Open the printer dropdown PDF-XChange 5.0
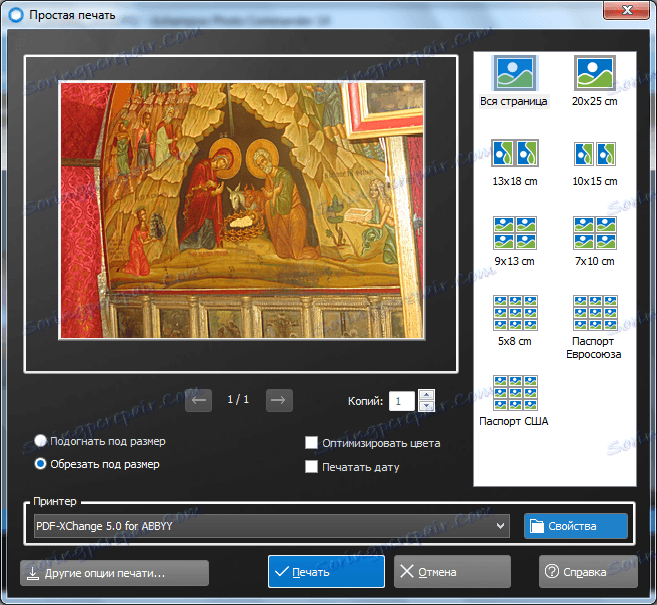This screenshot has height=605, width=657. [272, 526]
